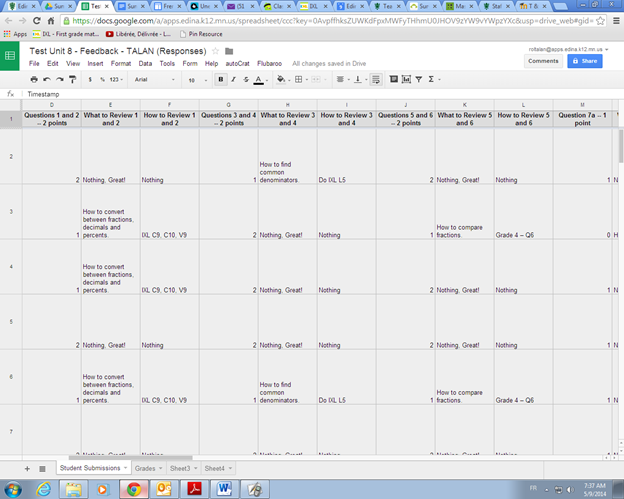Image resolution: width=624 pixels, height=499 pixels.
Task: Open the Pin Resource bookmark
Action: tap(201, 34)
